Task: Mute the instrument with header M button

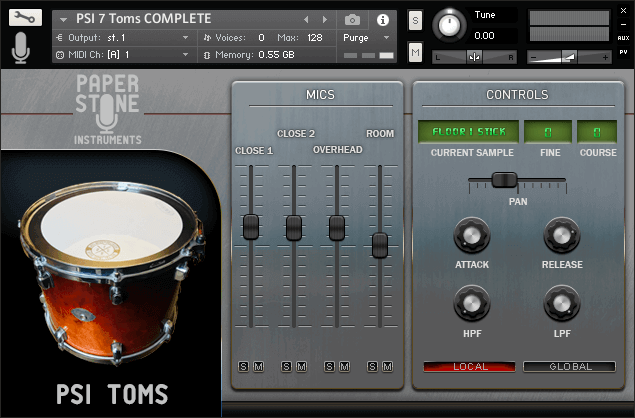Action: (x=415, y=52)
